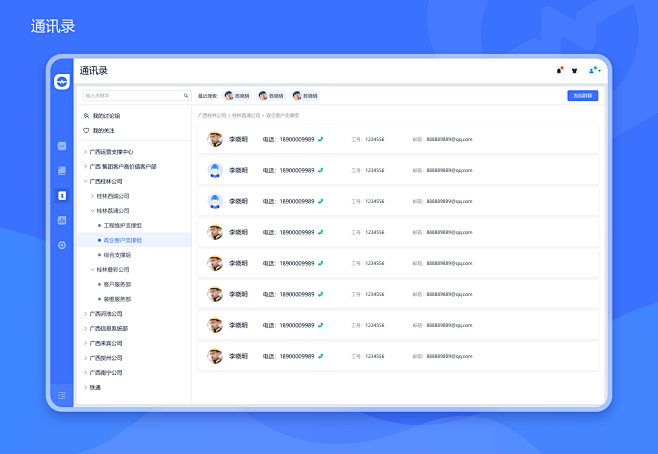Select the last recent search contact chip
This screenshot has width=658, height=454.
click(x=305, y=96)
